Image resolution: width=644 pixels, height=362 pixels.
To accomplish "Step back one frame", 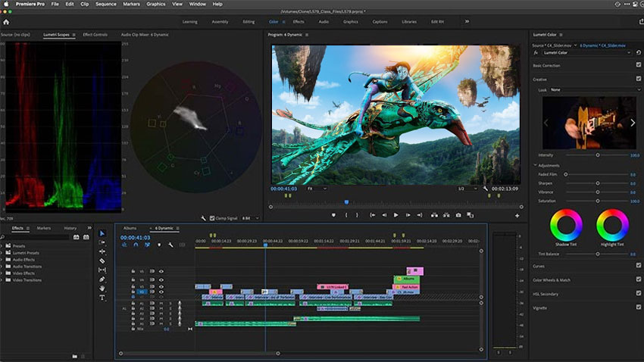I will point(384,215).
